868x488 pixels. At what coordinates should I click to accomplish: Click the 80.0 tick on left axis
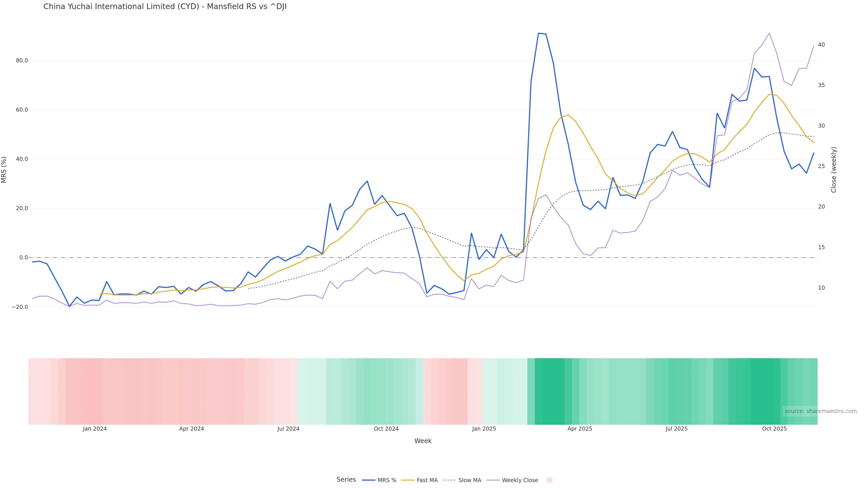point(22,61)
